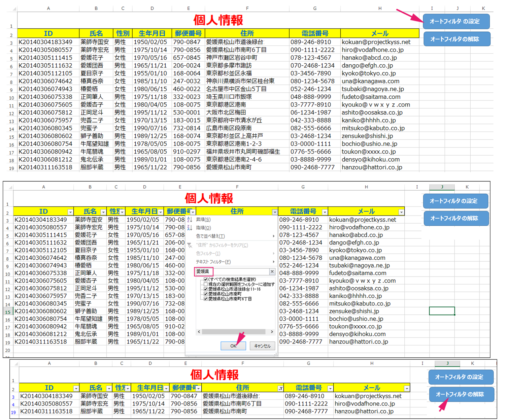
Task: Open メール filter arrow in the sheet with open filter menu
Action: tap(401, 212)
